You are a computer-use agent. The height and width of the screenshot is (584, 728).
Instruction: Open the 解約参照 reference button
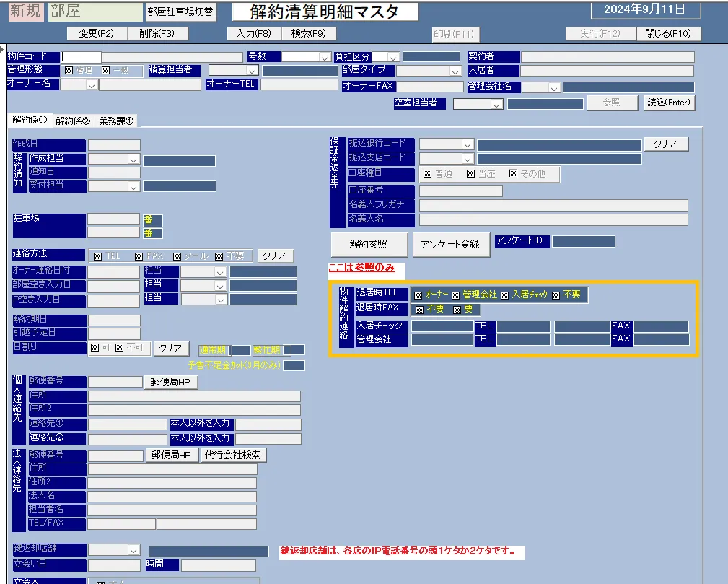click(369, 244)
